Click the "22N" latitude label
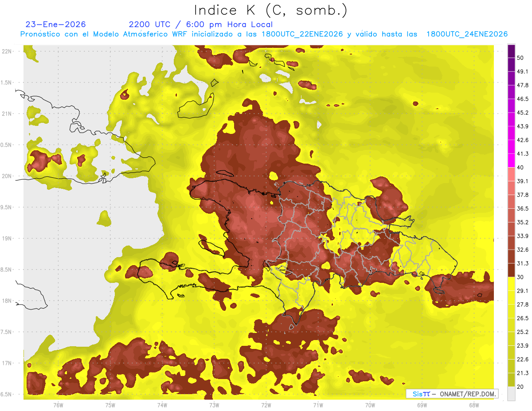The width and height of the screenshot is (532, 411). [x=7, y=51]
